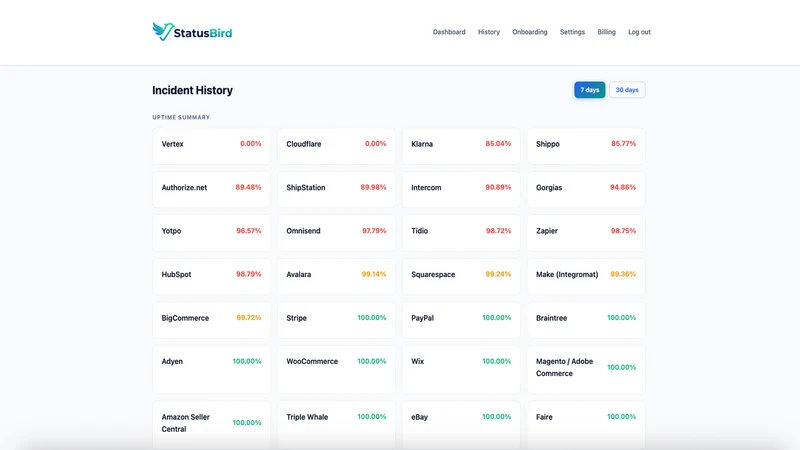
Task: Click Faire service name
Action: coord(544,417)
